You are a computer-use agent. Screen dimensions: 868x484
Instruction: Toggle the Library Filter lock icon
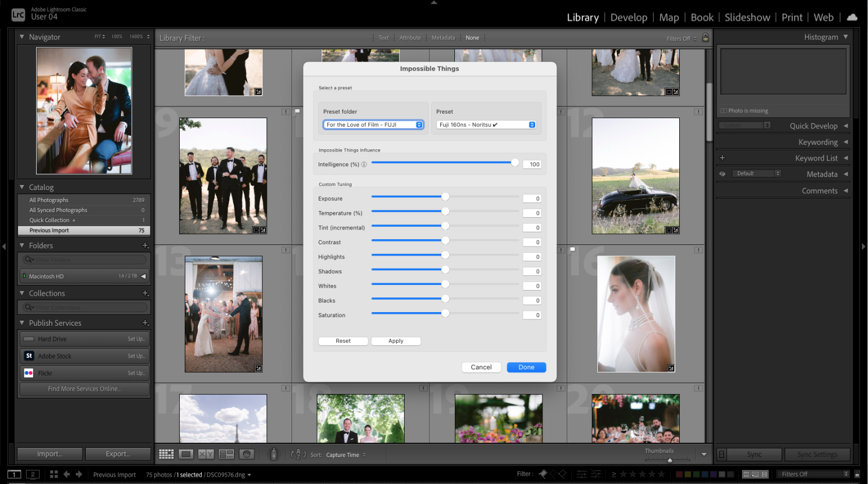click(705, 37)
